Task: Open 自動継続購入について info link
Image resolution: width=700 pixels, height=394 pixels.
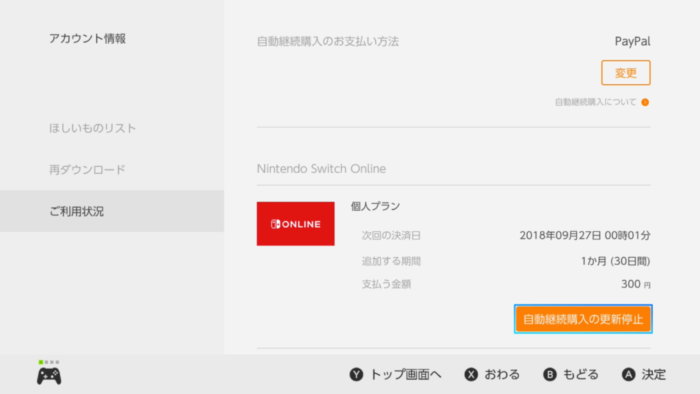Action: 596,102
